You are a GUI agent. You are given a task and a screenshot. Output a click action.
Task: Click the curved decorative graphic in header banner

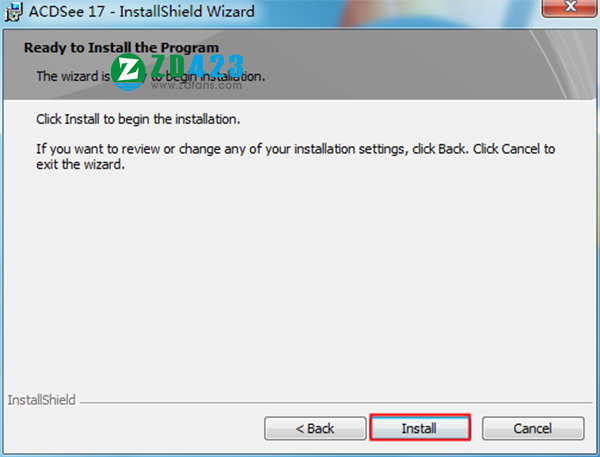click(x=561, y=64)
